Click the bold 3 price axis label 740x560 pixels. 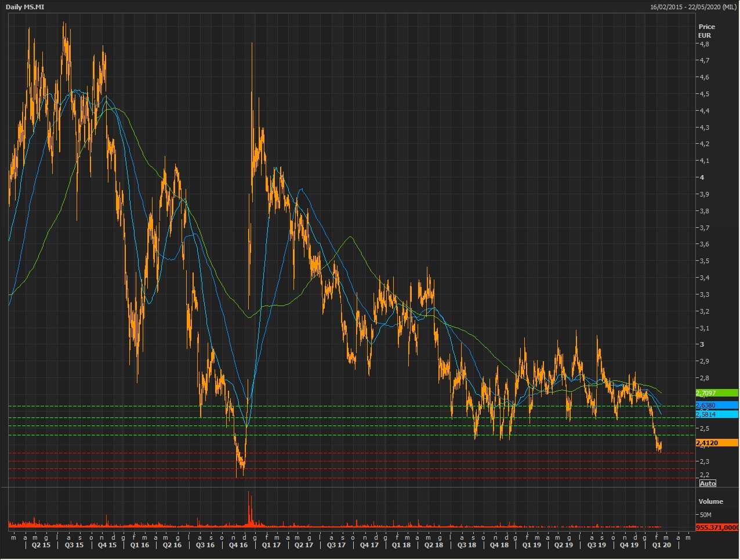[702, 344]
